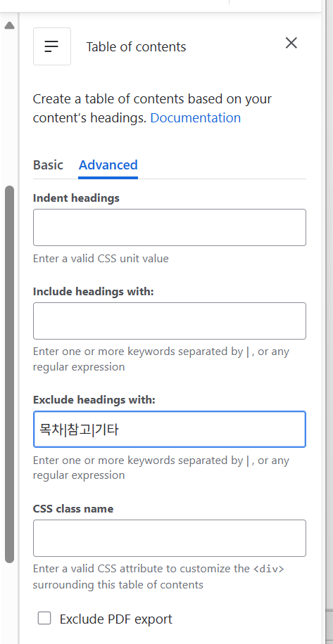The width and height of the screenshot is (333, 644).
Task: Click the Table of contents panel title
Action: (136, 47)
